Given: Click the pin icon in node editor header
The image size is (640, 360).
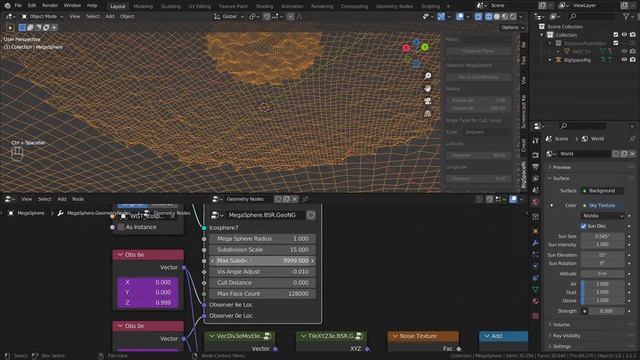Looking at the screenshot, I should point(305,199).
